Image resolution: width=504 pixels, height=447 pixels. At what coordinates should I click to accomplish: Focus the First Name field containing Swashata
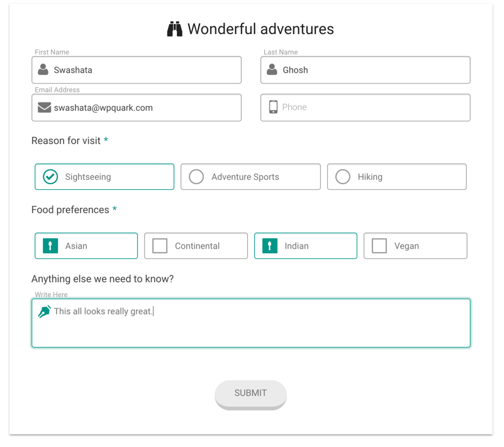pos(137,70)
